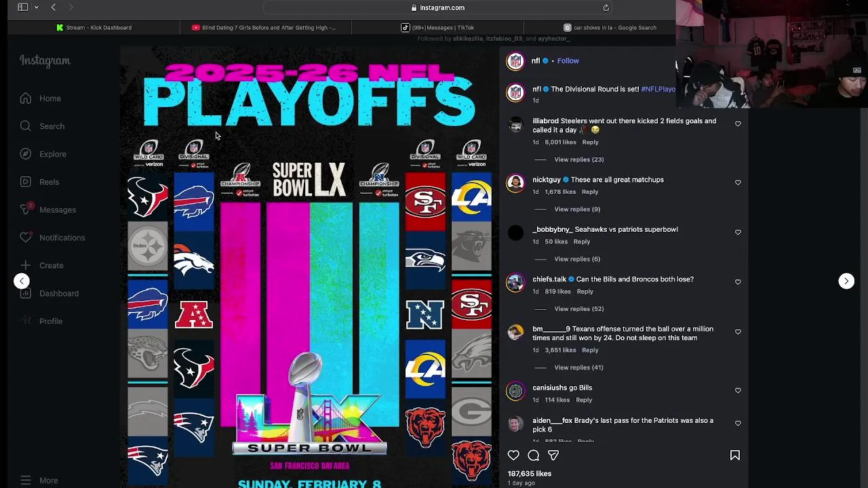Viewport: 868px width, 488px height.
Task: Share post using paper plane icon
Action: coord(553,455)
